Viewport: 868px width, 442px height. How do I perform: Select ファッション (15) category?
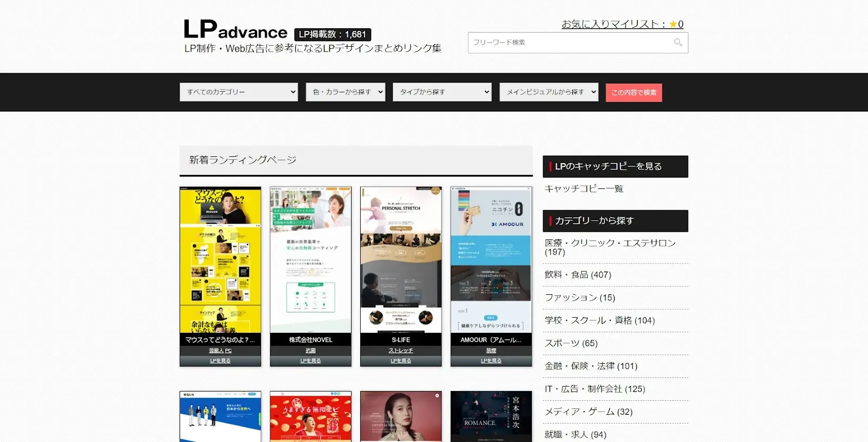580,298
